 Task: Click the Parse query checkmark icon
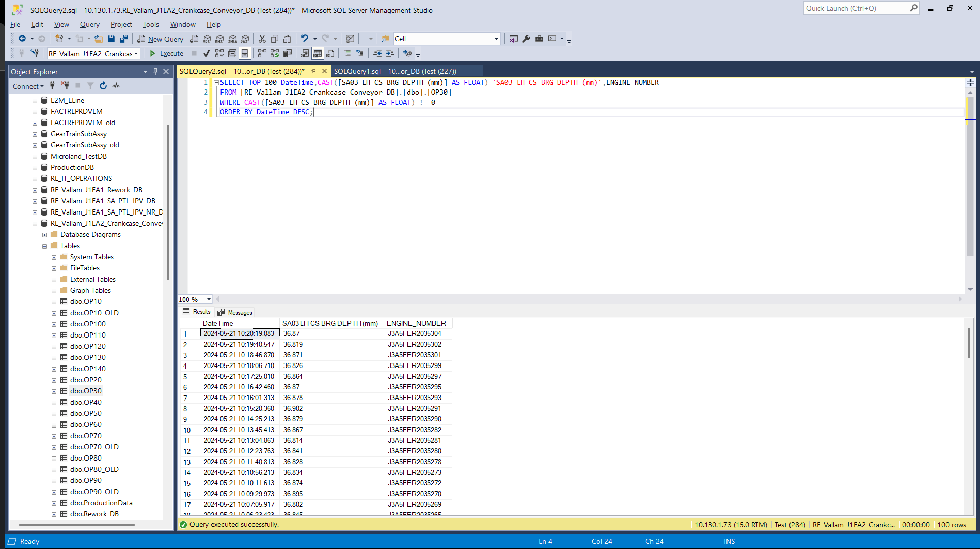pos(206,53)
